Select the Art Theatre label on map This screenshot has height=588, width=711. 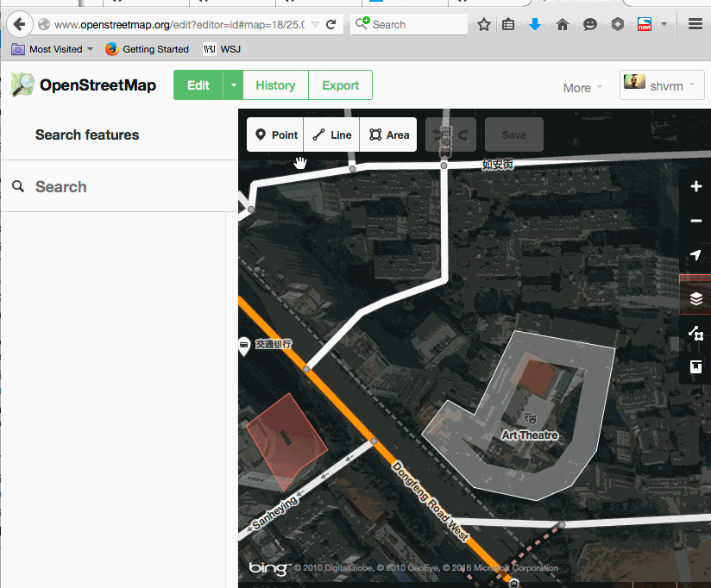[530, 435]
